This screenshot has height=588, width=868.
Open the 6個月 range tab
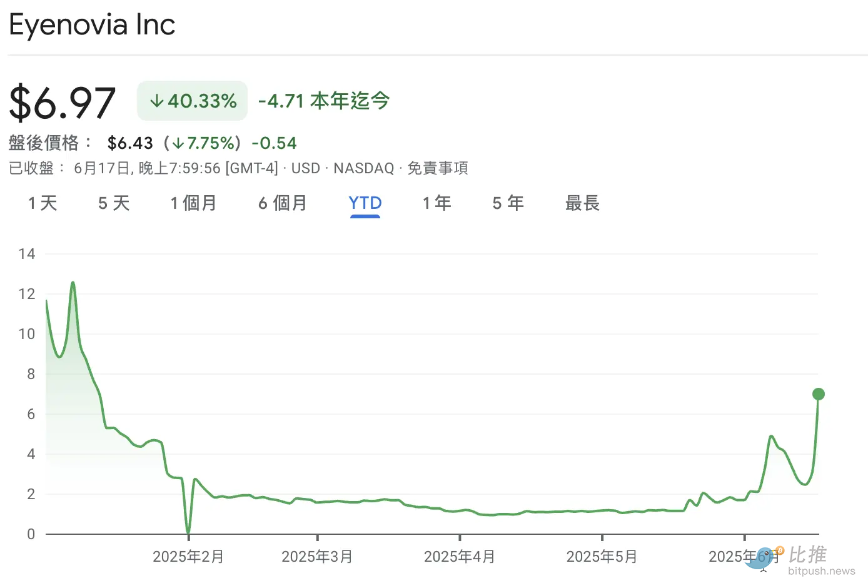tap(283, 203)
